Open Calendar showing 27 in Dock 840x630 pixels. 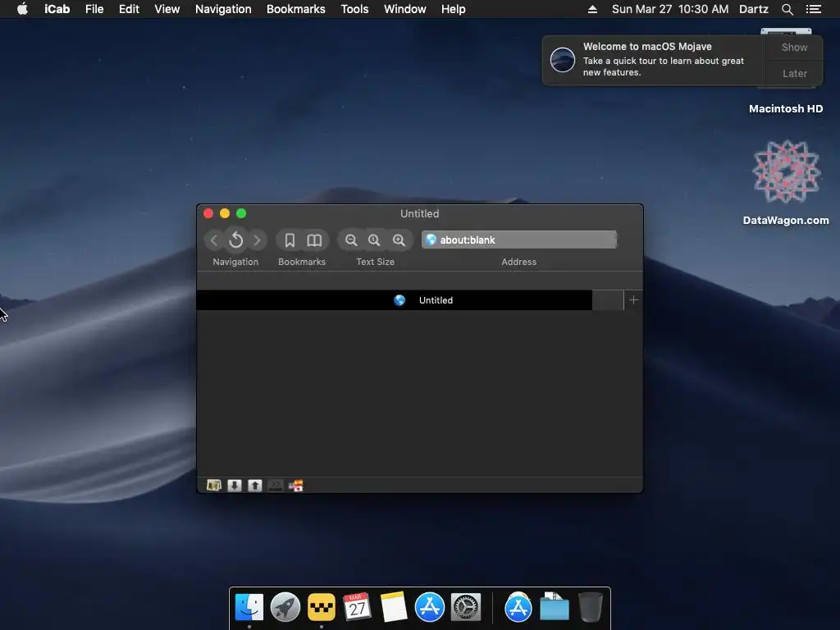tap(357, 607)
